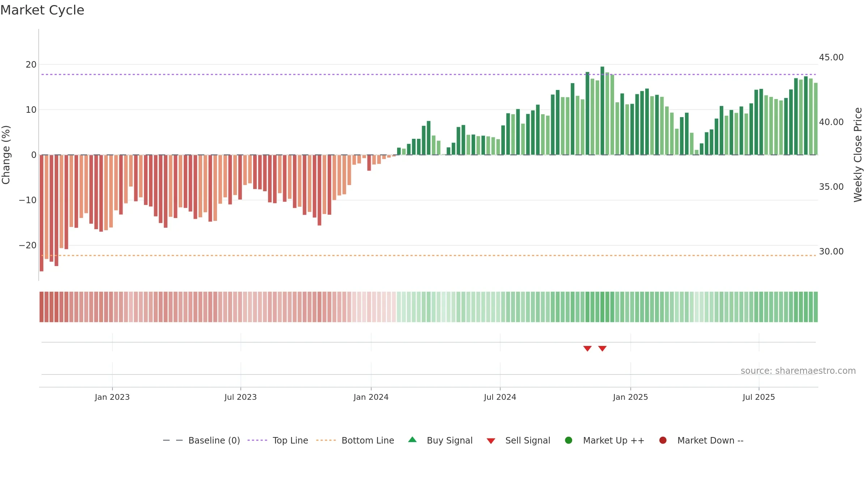This screenshot has width=868, height=488.
Task: Click the 40.00 price axis label
Action: [831, 122]
